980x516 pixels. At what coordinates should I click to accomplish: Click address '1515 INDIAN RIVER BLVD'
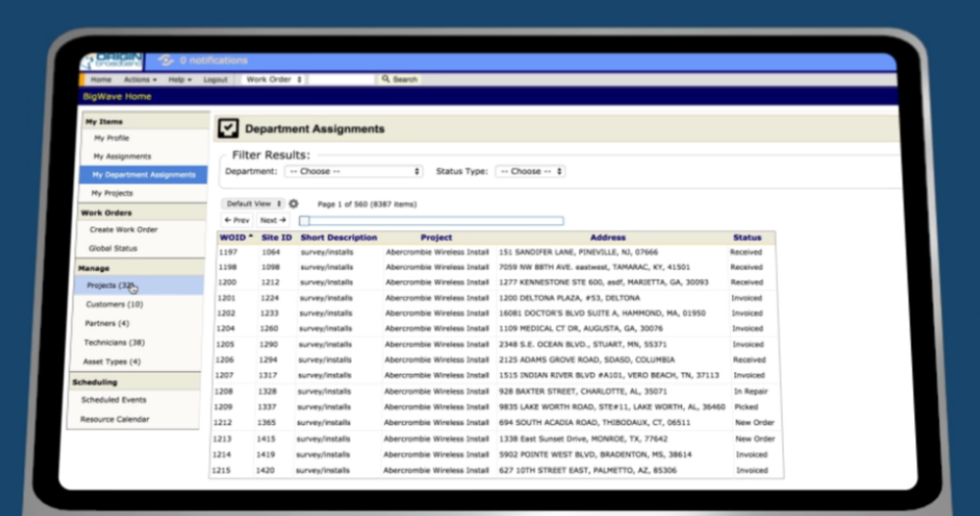(609, 375)
